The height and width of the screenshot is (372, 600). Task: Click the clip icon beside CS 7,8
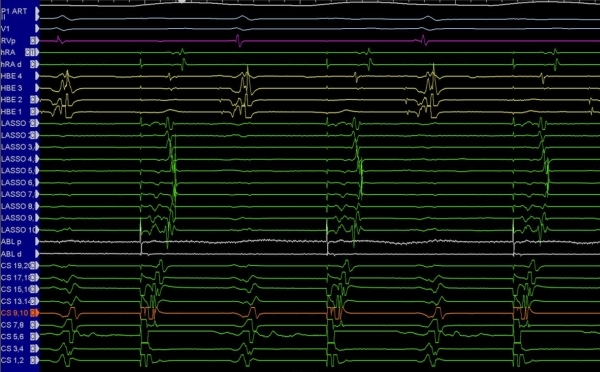(34, 325)
